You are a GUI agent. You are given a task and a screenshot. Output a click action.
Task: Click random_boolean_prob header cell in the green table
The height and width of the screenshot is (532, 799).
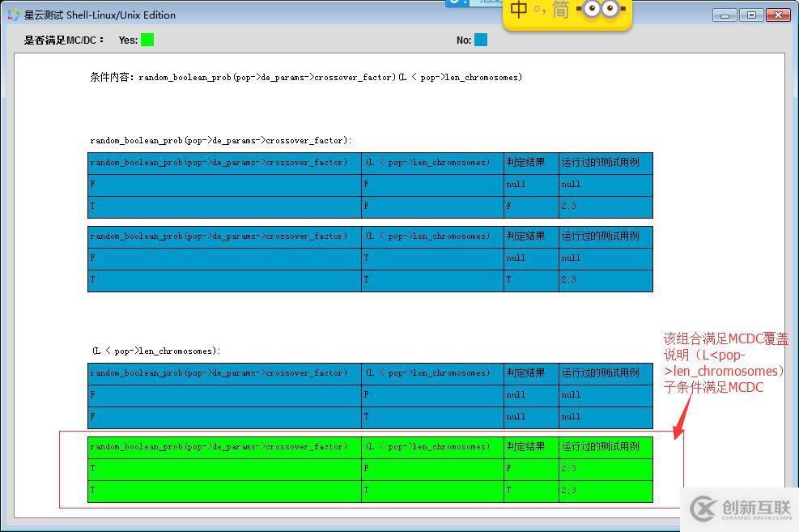tap(225, 447)
